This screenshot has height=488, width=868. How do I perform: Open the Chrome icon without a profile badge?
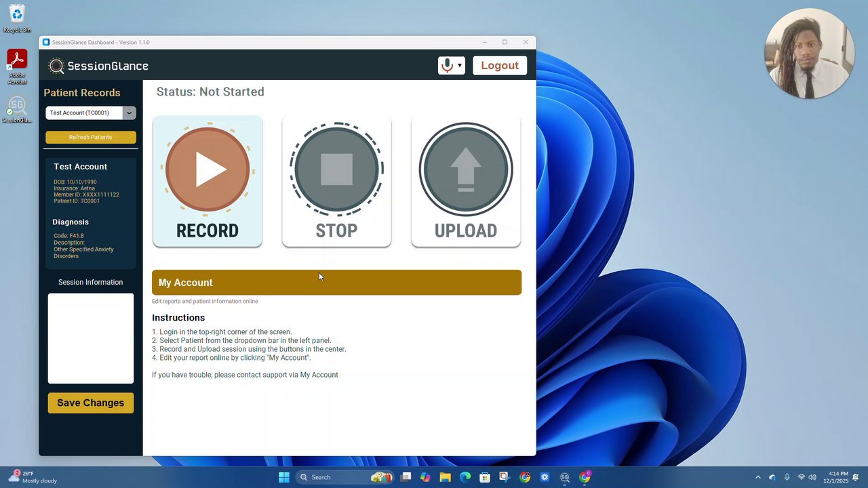(525, 477)
